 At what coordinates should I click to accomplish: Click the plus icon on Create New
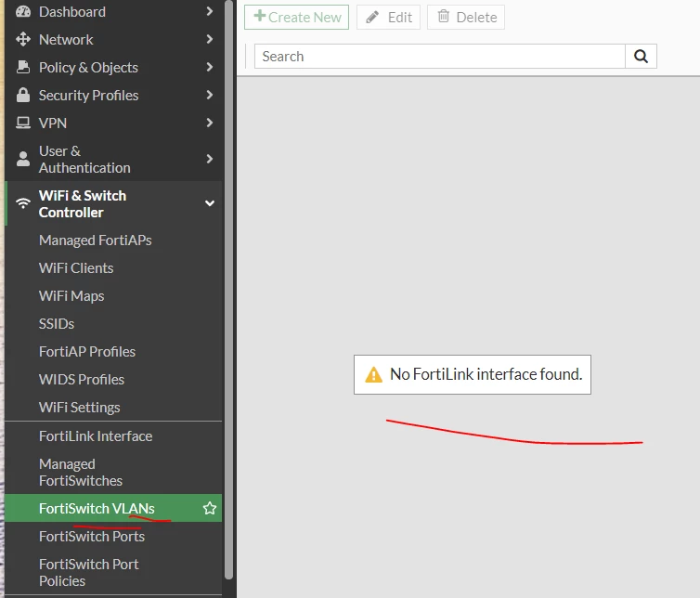pyautogui.click(x=259, y=16)
